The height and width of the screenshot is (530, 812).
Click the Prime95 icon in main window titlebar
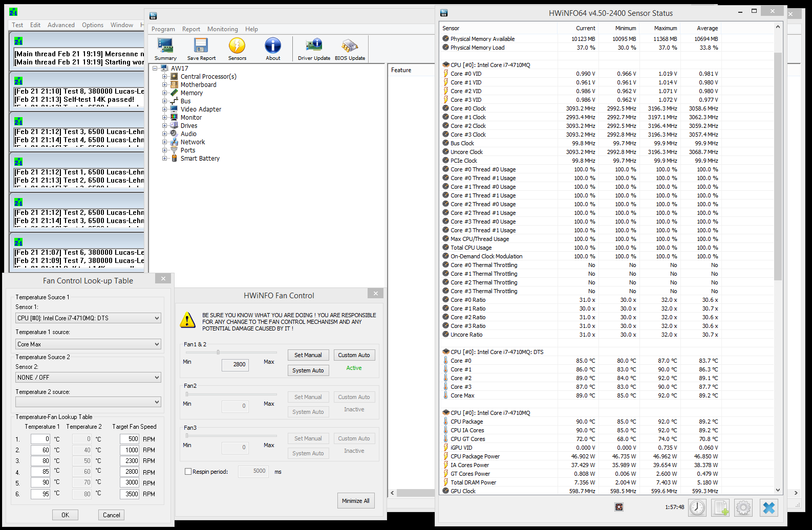pyautogui.click(x=13, y=12)
